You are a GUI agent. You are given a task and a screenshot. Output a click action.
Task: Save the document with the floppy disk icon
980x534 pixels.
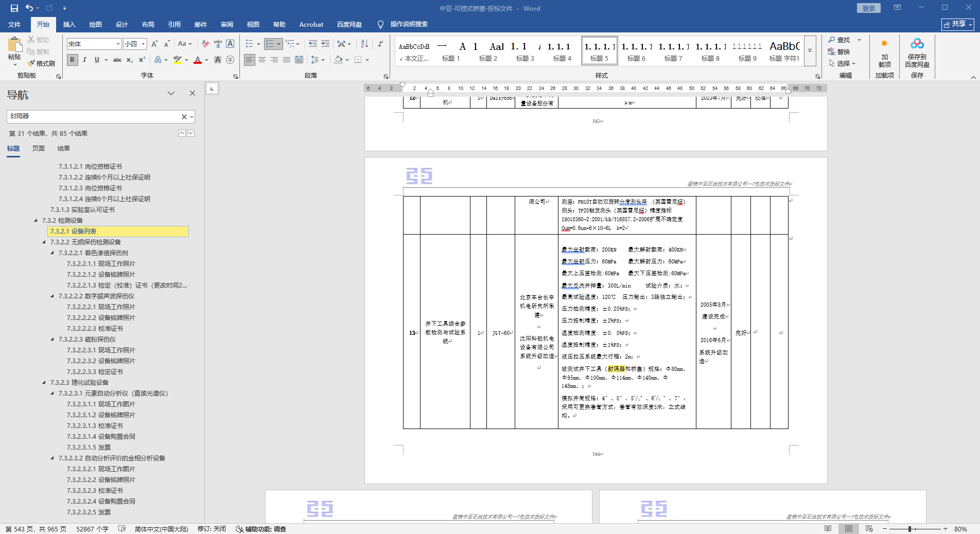point(14,8)
